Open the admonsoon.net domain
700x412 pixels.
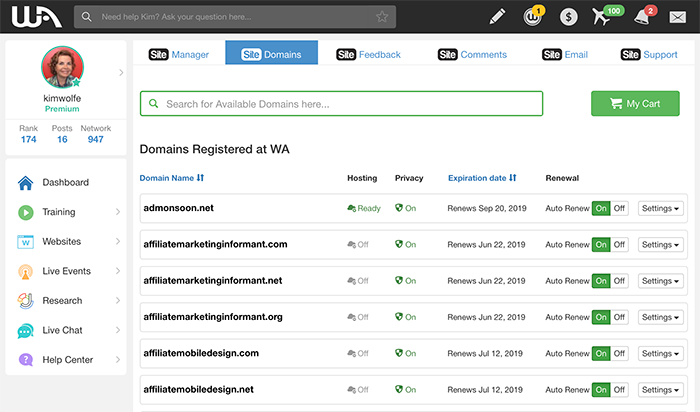click(x=179, y=208)
